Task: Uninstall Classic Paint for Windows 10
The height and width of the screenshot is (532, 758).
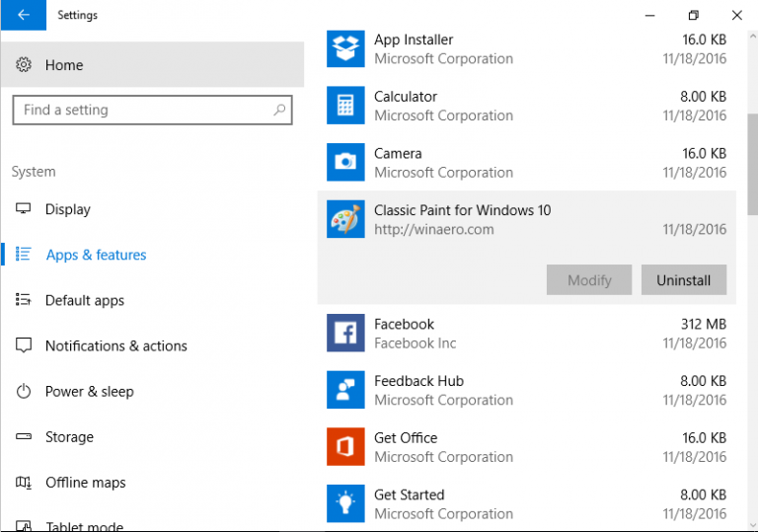Action: tap(683, 280)
